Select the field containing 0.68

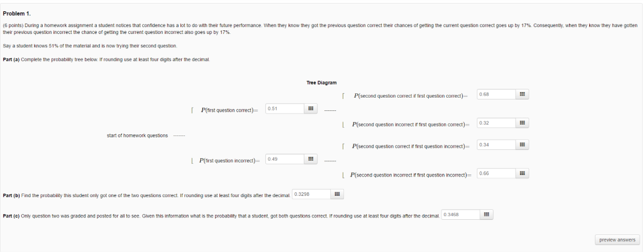pyautogui.click(x=497, y=94)
